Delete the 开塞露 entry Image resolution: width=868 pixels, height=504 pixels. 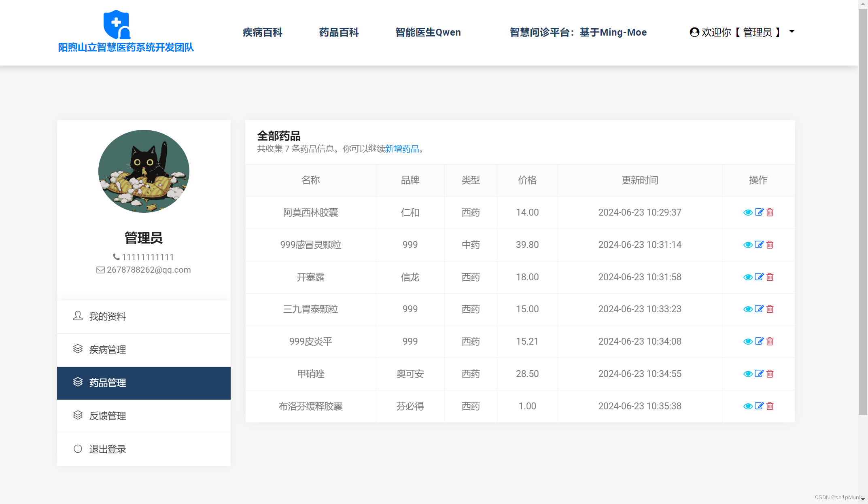tap(770, 277)
